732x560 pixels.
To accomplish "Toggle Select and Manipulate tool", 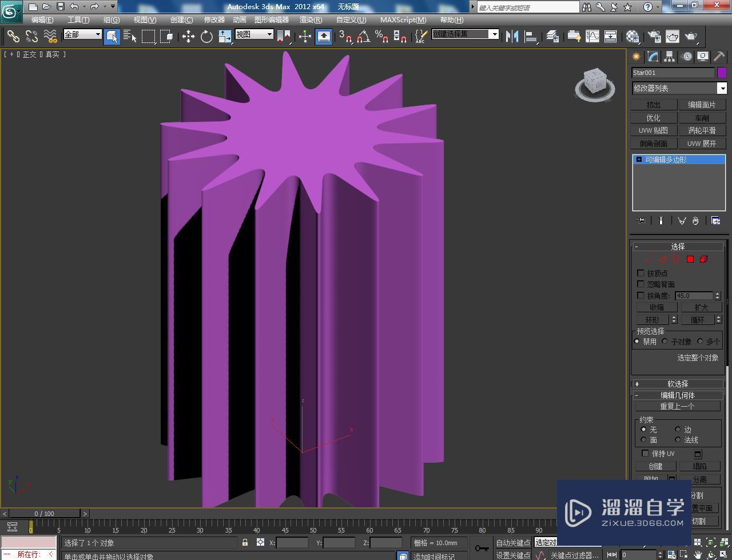I will (x=305, y=37).
